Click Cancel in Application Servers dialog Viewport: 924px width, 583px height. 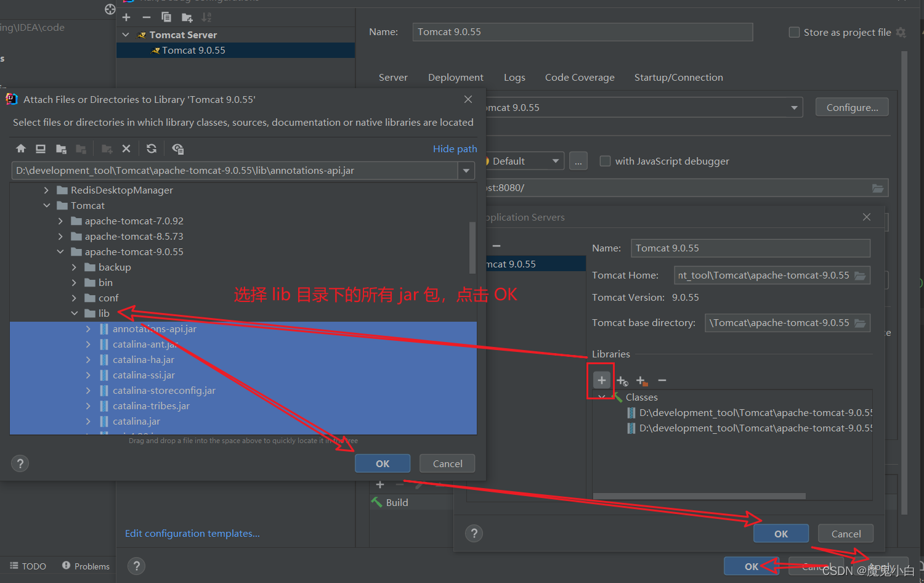coord(846,534)
